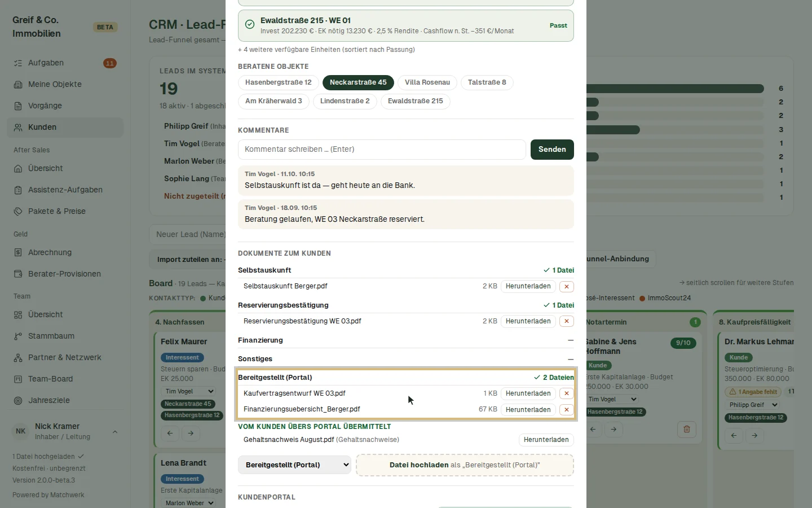Image resolution: width=812 pixels, height=508 pixels.
Task: Expand empty Sonstiges document section
Action: point(406,359)
